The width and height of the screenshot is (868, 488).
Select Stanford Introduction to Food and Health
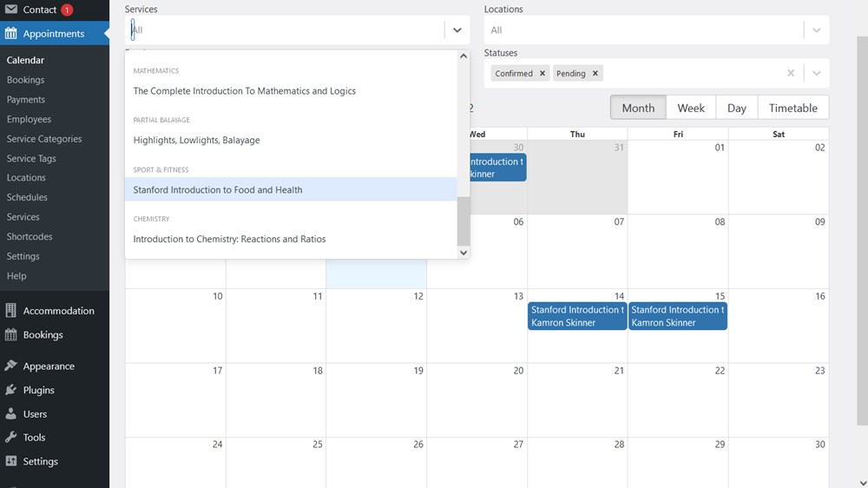(291, 189)
